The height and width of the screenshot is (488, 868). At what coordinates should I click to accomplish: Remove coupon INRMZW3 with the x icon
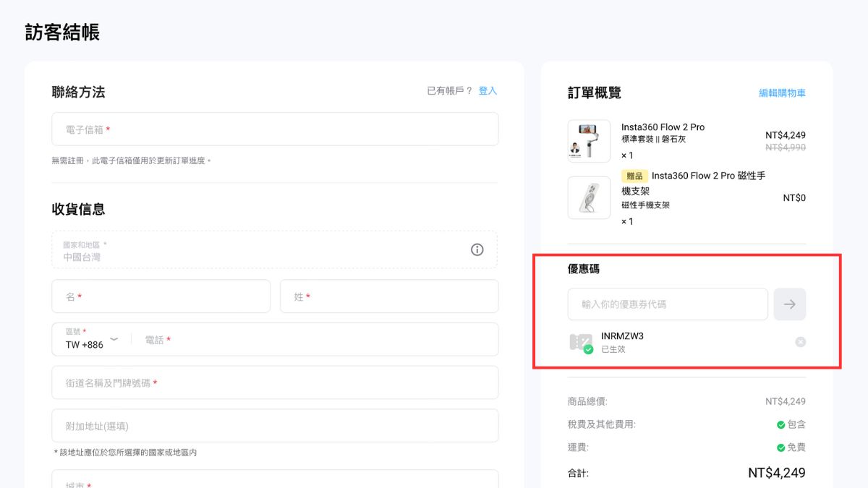pos(800,342)
